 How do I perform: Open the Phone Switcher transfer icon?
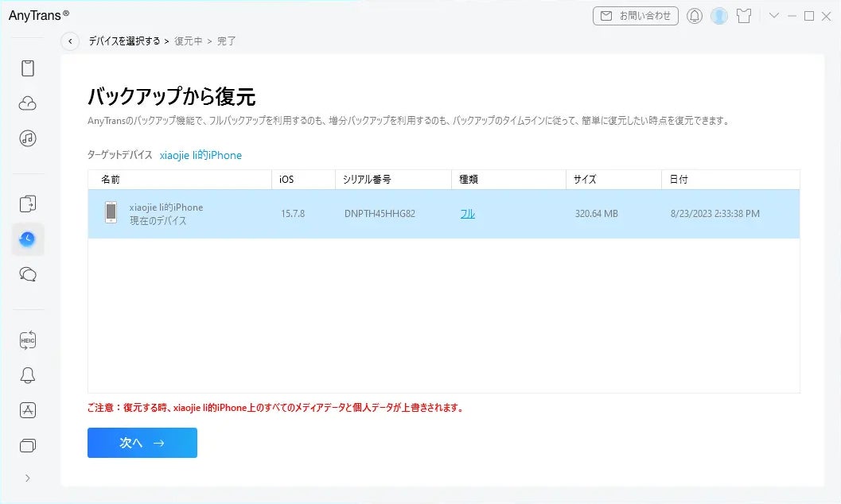click(28, 204)
